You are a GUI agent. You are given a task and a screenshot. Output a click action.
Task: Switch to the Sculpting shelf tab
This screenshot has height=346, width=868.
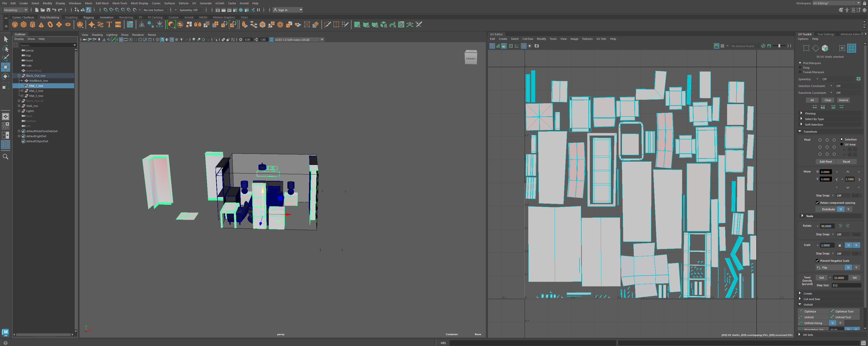point(71,17)
